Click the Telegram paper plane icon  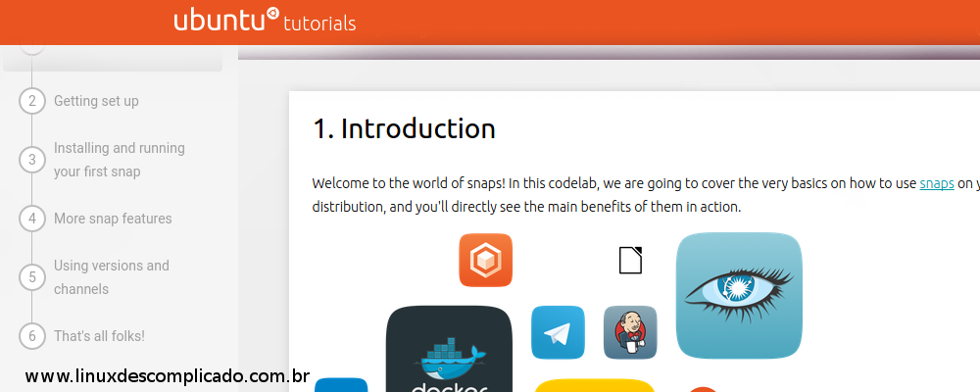pyautogui.click(x=558, y=332)
